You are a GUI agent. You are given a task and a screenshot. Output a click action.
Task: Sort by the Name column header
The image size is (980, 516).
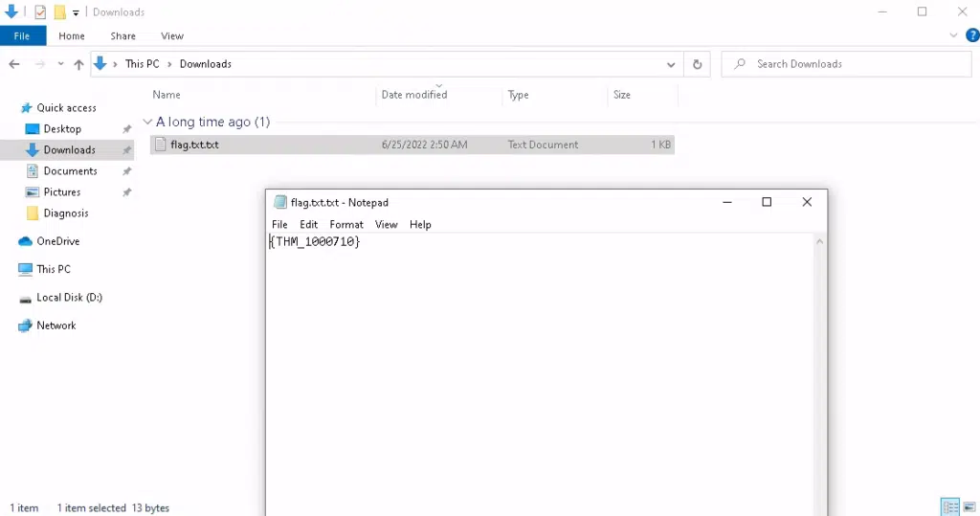(x=167, y=95)
